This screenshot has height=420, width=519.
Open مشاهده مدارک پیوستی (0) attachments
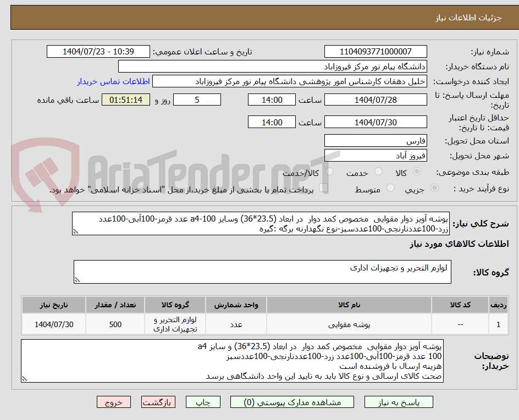[x=292, y=402]
